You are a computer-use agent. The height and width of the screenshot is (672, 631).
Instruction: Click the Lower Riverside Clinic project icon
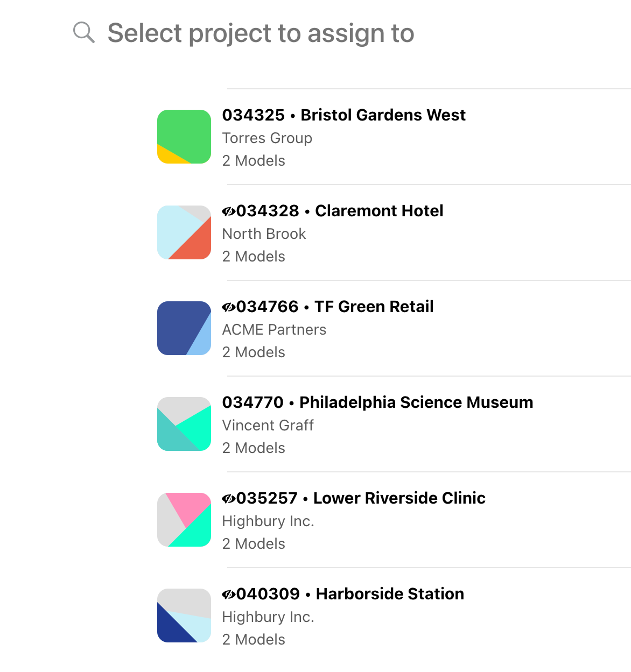tap(184, 520)
